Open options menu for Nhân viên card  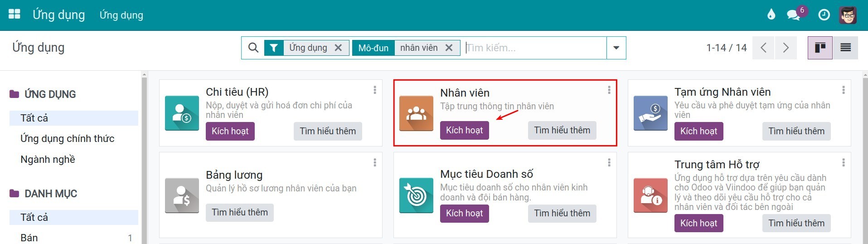tap(609, 90)
